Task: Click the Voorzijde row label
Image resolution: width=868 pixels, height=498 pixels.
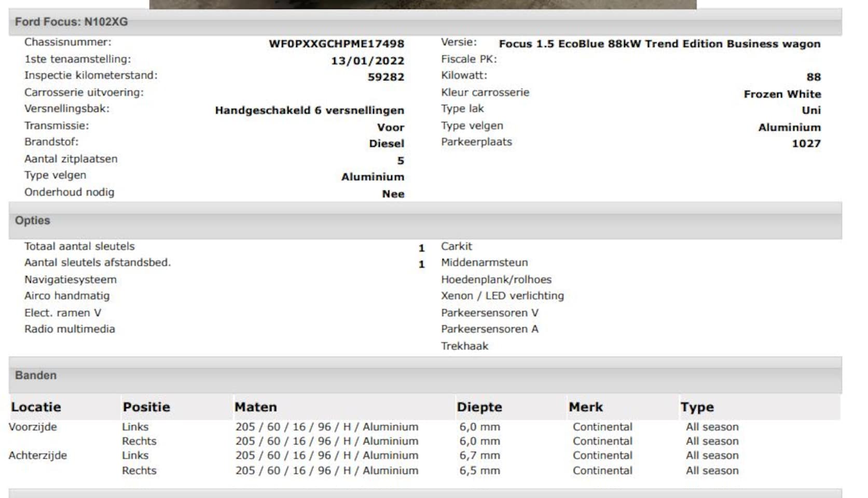Action: [33, 427]
